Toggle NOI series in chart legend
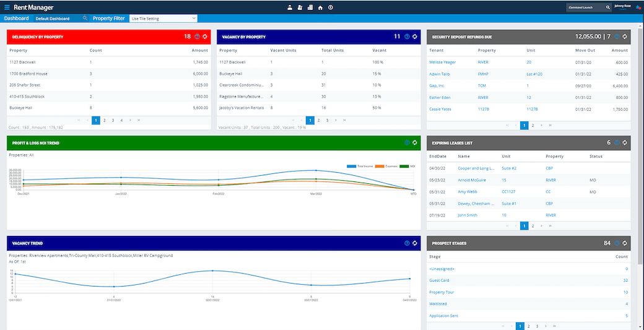Viewport: 644px width, 330px height. [407, 167]
